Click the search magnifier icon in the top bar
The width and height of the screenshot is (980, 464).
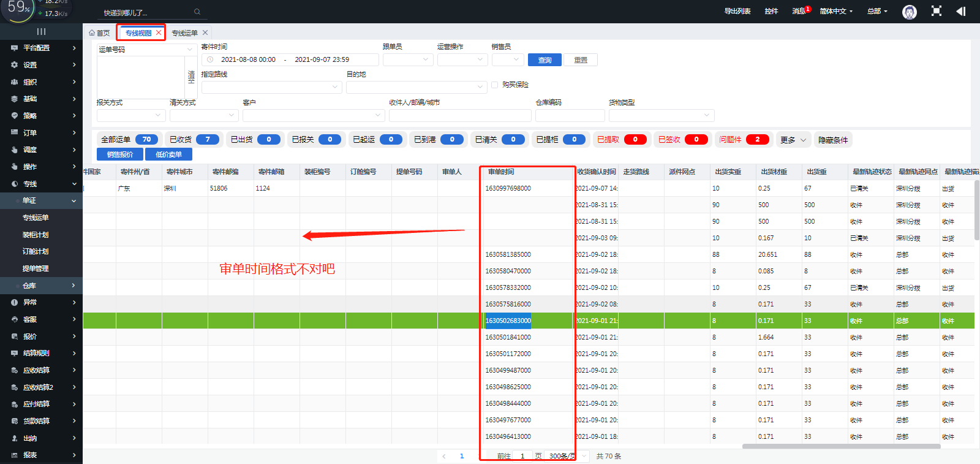click(197, 12)
